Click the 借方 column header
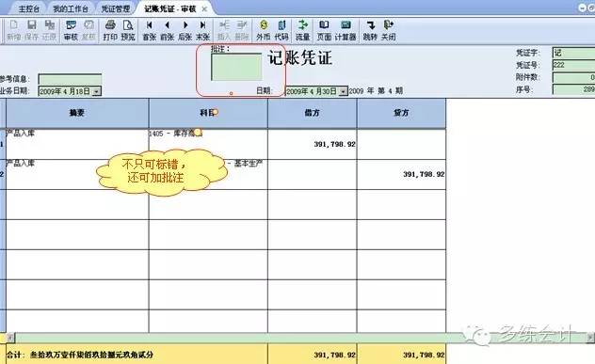The height and width of the screenshot is (364, 595). [x=313, y=113]
